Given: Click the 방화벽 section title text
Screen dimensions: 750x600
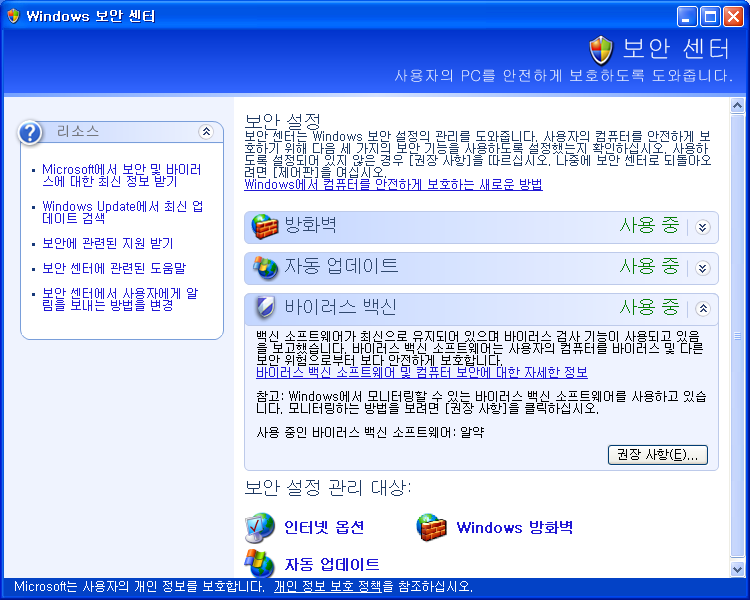Looking at the screenshot, I should click(x=310, y=225).
